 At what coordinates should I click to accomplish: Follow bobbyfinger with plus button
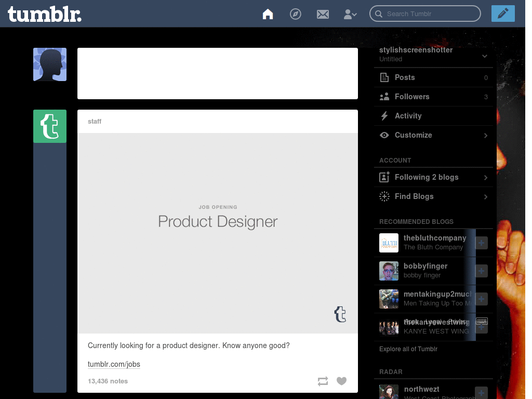[481, 271]
